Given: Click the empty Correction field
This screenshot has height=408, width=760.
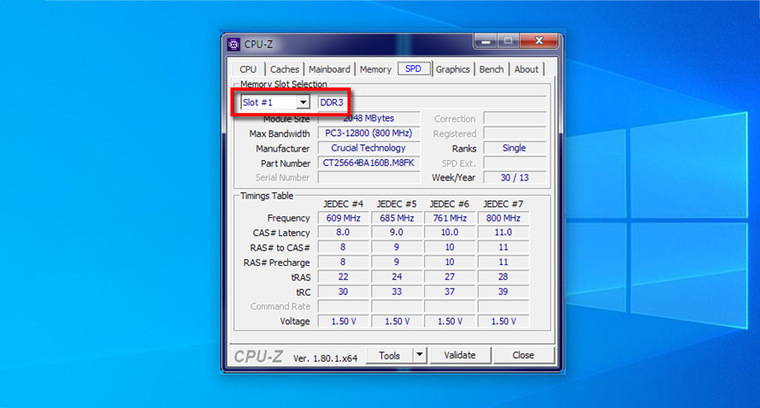Looking at the screenshot, I should point(514,118).
